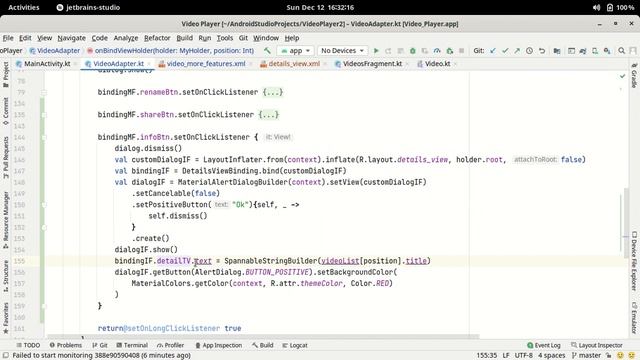This screenshot has height=360, width=640.
Task: Open the TODO tool window
Action: [28, 345]
